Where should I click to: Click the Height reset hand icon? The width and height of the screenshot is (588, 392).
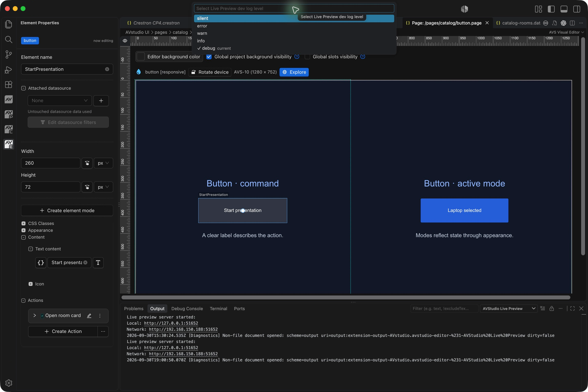tap(87, 187)
